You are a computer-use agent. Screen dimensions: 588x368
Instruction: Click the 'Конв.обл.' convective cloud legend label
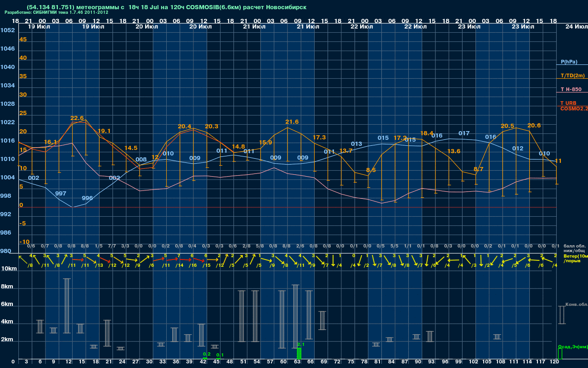pyautogui.click(x=576, y=304)
